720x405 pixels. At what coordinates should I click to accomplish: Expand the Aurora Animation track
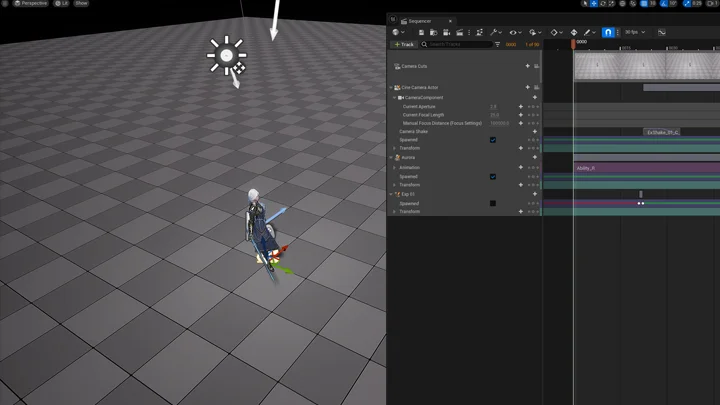pyautogui.click(x=394, y=168)
